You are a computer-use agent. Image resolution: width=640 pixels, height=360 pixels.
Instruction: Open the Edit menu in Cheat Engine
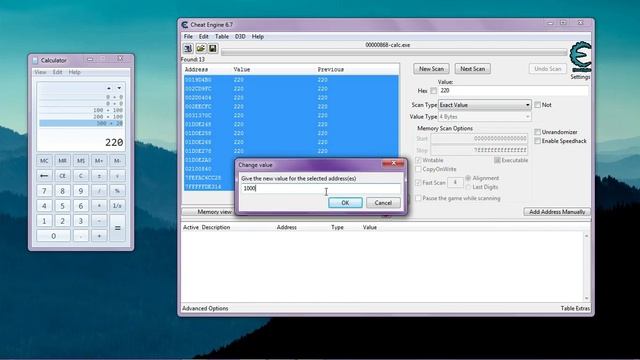(x=203, y=36)
